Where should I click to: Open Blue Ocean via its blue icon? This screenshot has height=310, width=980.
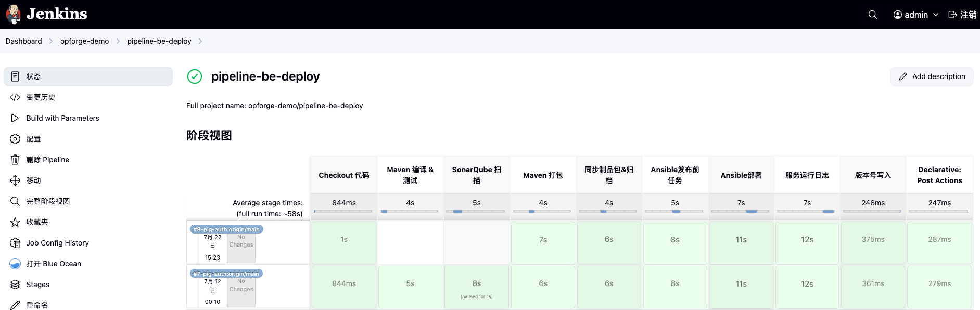pos(15,264)
